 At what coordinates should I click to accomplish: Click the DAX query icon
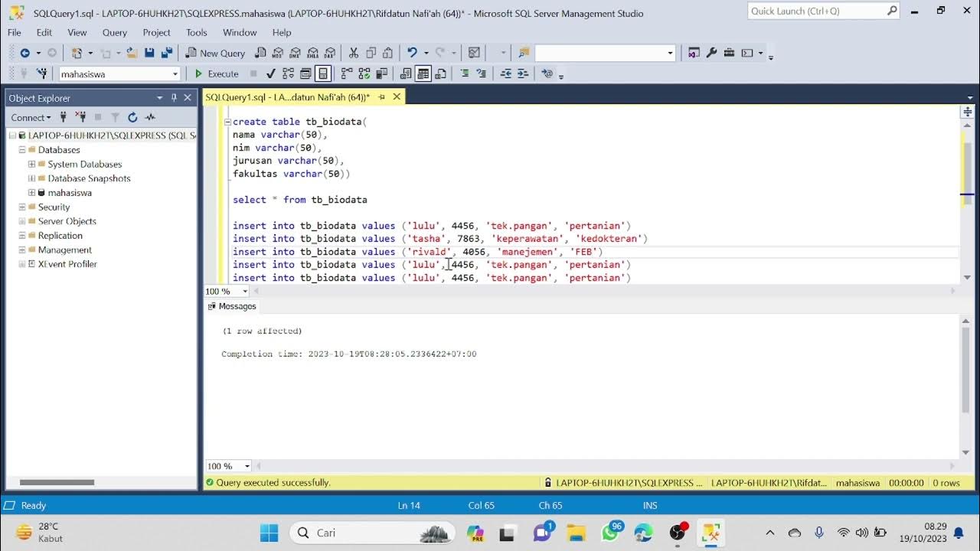329,53
